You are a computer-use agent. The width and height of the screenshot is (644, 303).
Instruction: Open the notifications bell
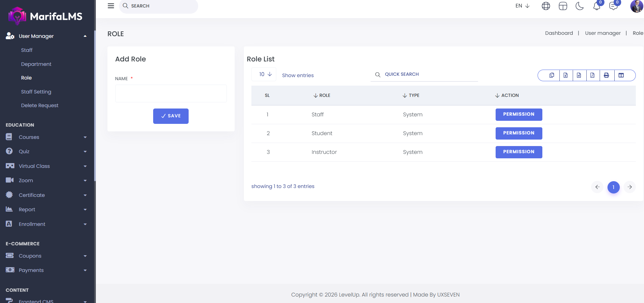[x=597, y=6]
